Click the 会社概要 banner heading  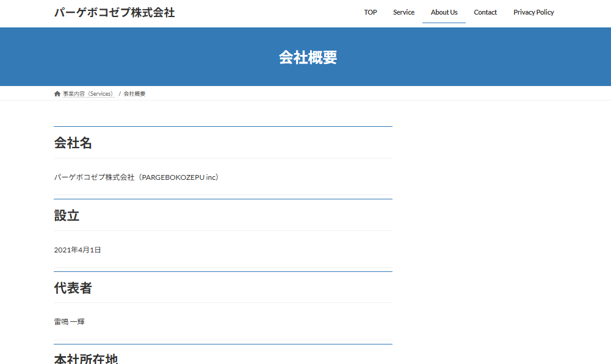click(308, 57)
